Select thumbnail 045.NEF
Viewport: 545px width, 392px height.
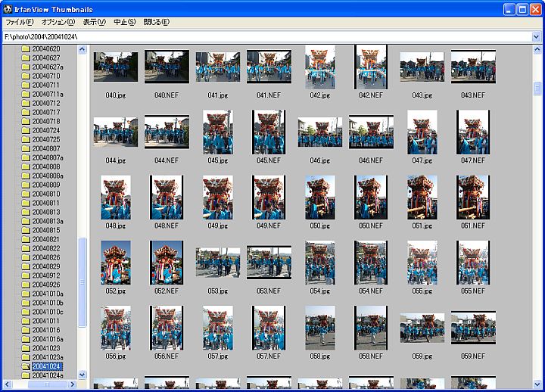pos(268,132)
